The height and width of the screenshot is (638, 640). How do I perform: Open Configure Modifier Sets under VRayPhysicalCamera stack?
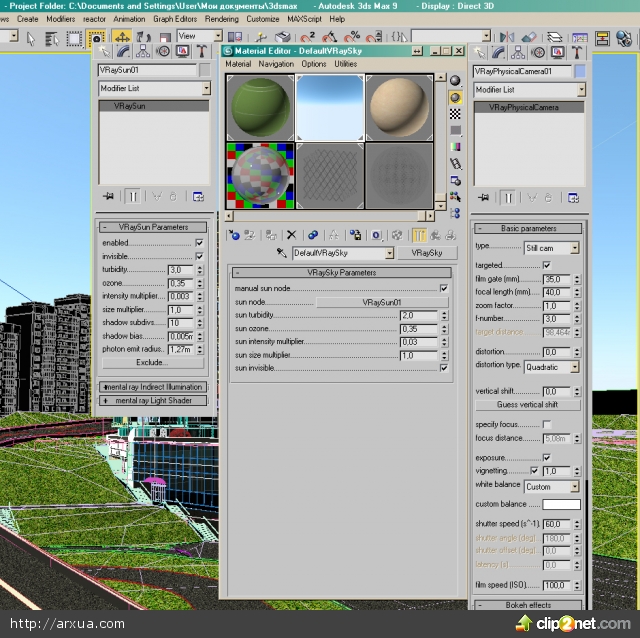click(573, 198)
